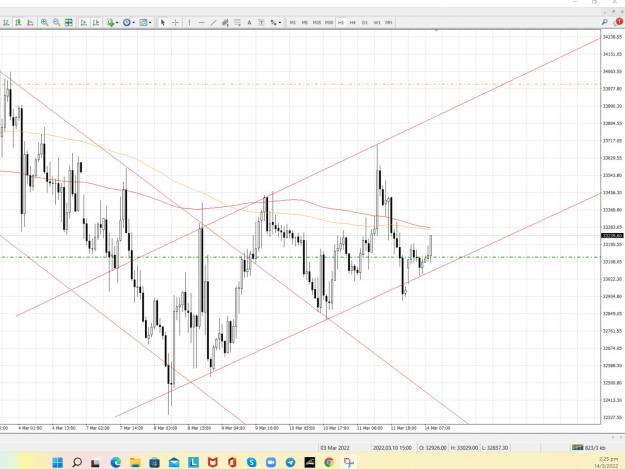Click status bar open price 'O: 32926.00'

[x=433, y=448]
